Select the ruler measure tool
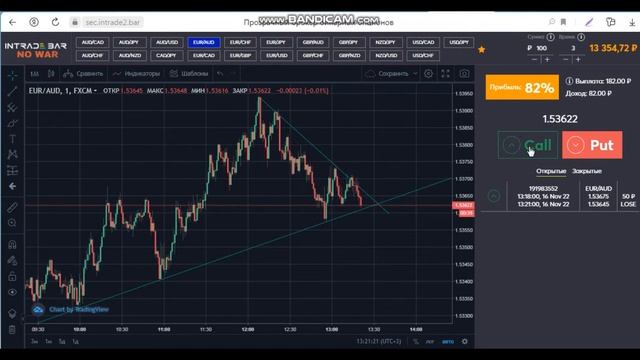Image resolution: width=640 pixels, height=360 pixels. (13, 207)
